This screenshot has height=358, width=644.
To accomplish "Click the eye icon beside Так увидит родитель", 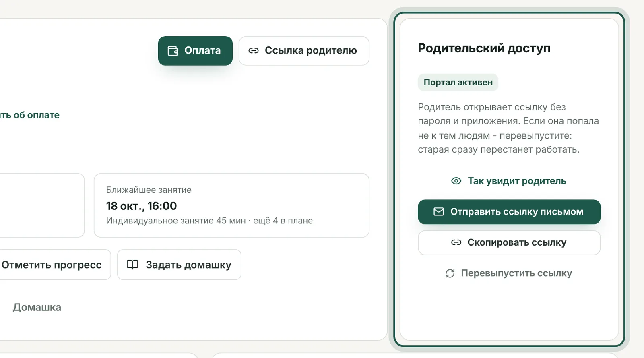I will click(x=456, y=181).
